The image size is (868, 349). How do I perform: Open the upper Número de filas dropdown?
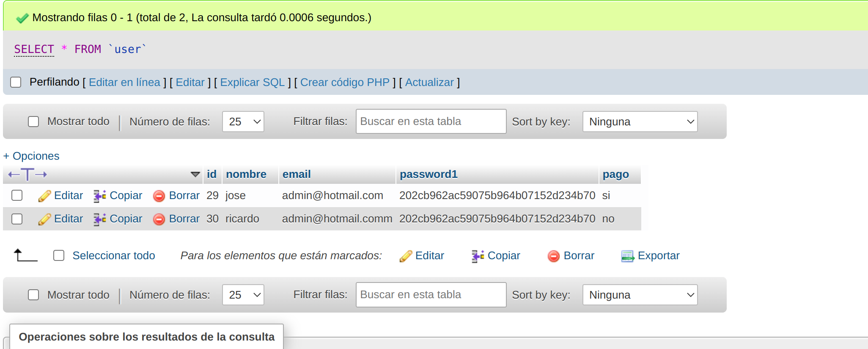click(243, 122)
